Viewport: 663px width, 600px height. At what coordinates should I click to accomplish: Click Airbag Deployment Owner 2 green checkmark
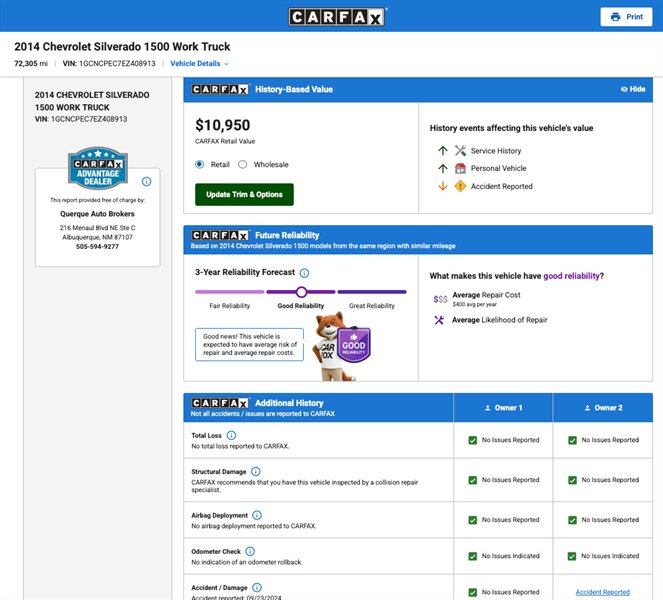573,520
